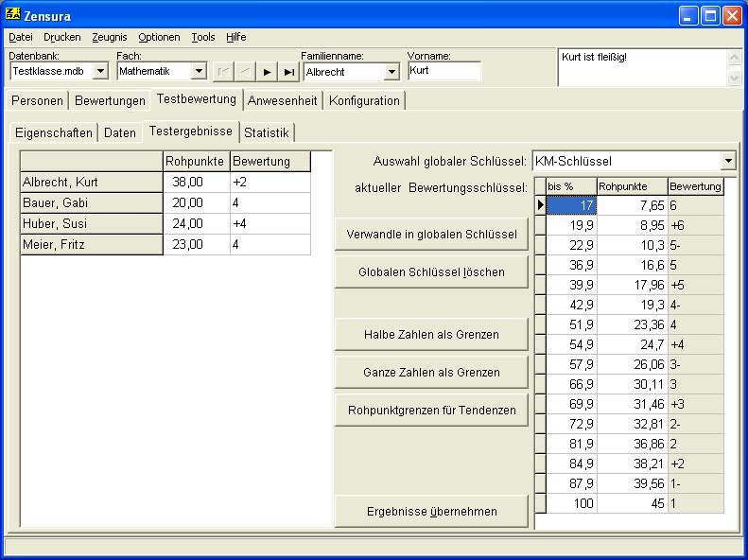The width and height of the screenshot is (748, 560).
Task: Click the key Bewertung cell 1-
Action: coord(696,483)
